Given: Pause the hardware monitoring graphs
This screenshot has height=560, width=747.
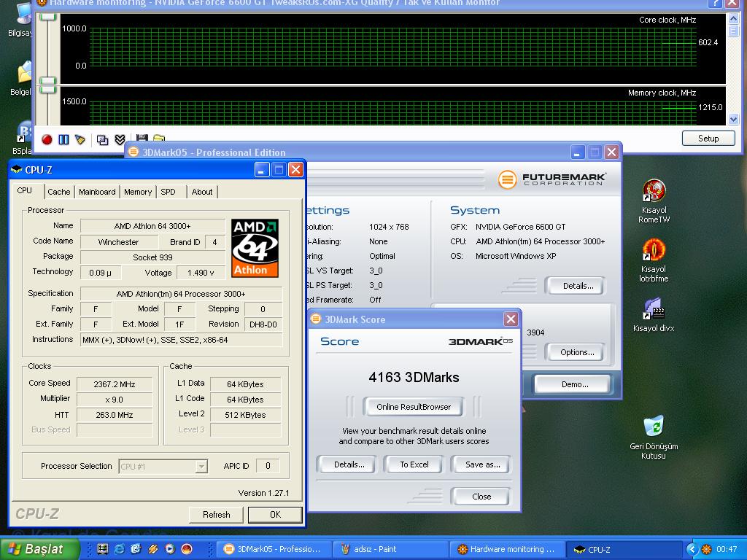Looking at the screenshot, I should pos(63,139).
